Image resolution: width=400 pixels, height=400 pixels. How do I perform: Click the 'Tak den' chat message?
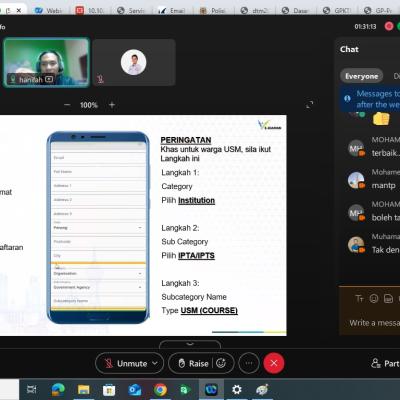pyautogui.click(x=386, y=250)
